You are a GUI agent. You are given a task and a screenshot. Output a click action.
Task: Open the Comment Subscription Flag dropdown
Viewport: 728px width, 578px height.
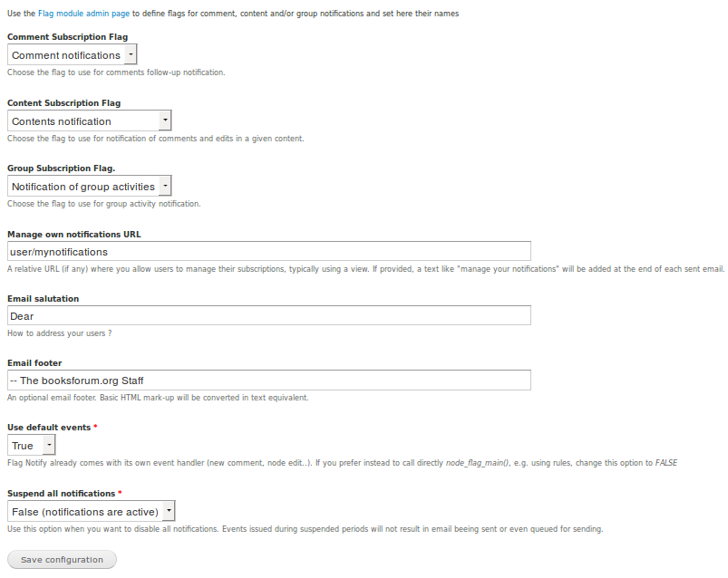click(x=72, y=55)
